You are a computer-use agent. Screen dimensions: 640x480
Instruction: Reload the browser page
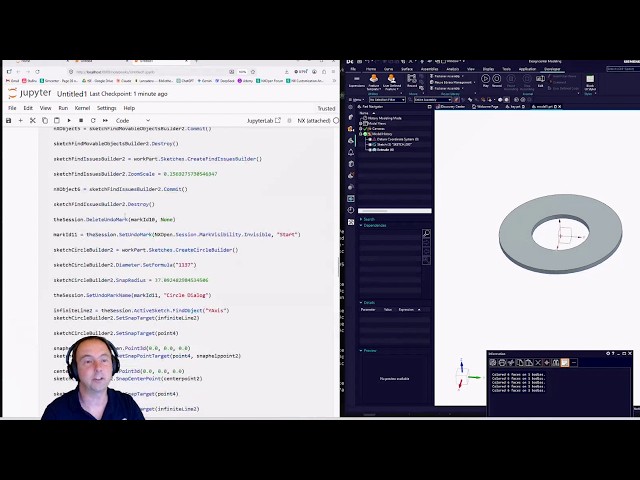point(37,72)
